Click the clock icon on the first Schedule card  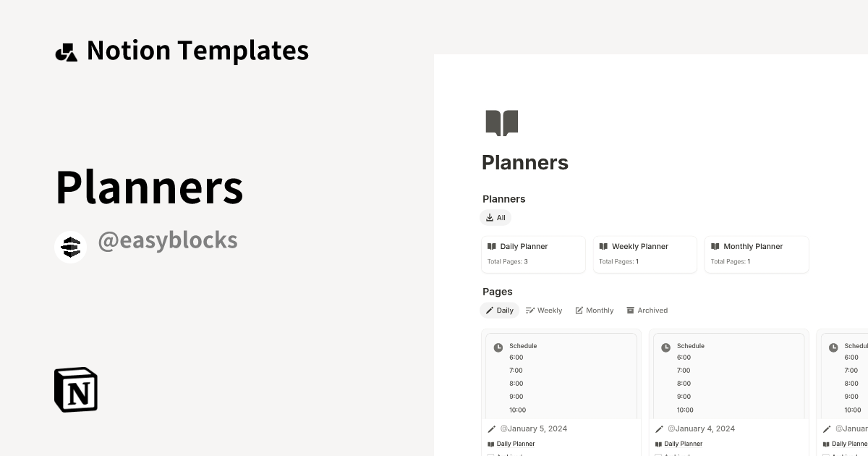click(498, 347)
